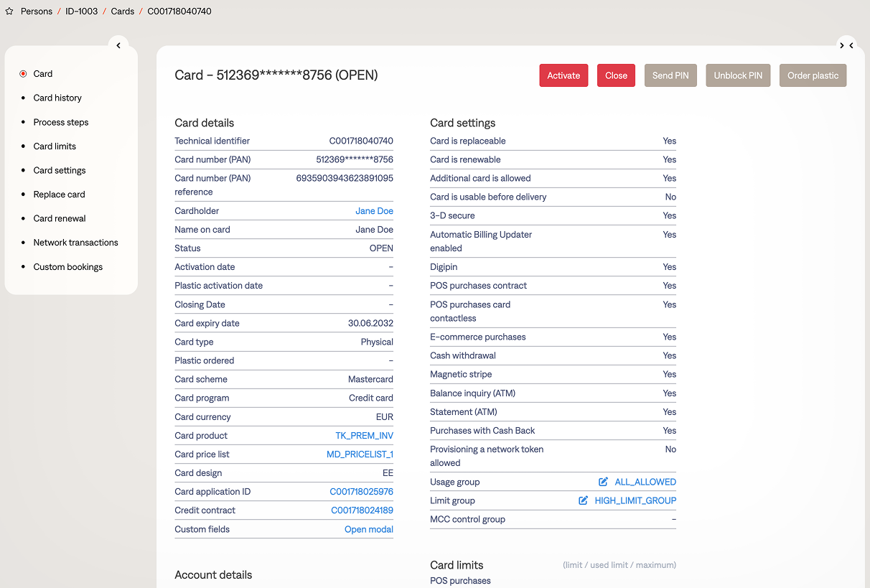Open the Jane Doe cardholder link
This screenshot has height=588, width=870.
374,211
